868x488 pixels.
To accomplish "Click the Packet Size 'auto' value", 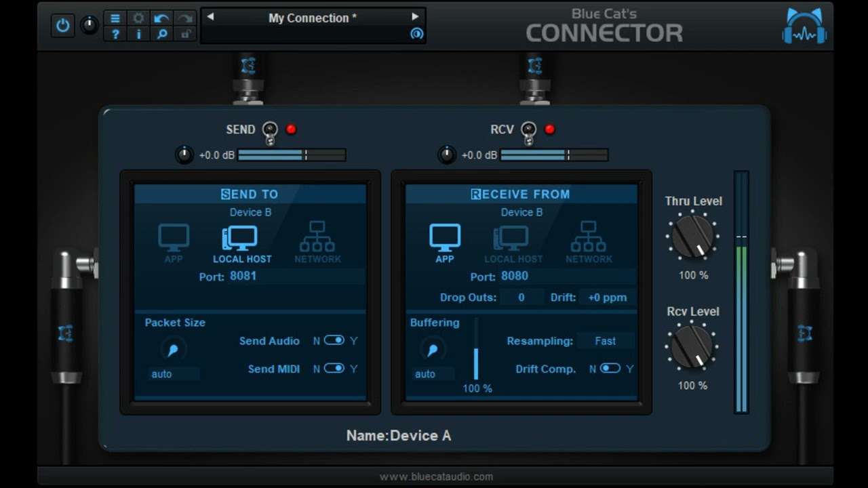I will tap(174, 374).
